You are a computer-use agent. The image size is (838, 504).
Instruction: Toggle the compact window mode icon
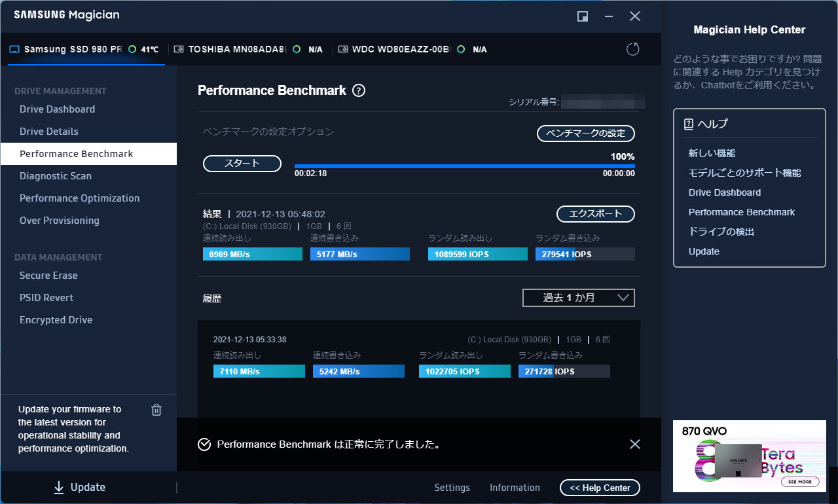[583, 16]
